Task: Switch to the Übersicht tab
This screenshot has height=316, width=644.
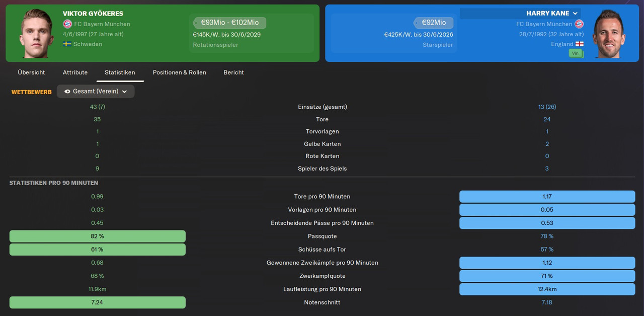Action: 31,72
